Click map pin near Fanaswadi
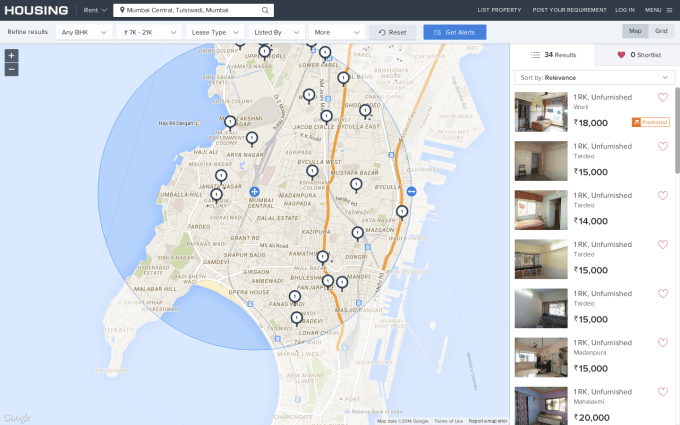 point(295,297)
